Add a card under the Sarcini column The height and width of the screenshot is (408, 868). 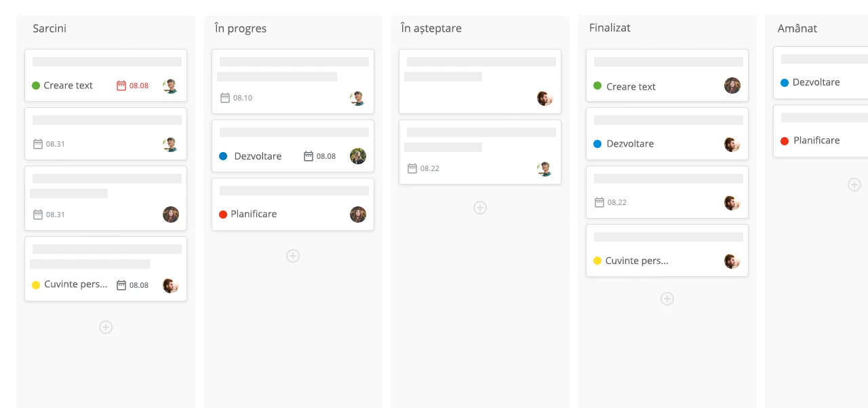point(106,327)
